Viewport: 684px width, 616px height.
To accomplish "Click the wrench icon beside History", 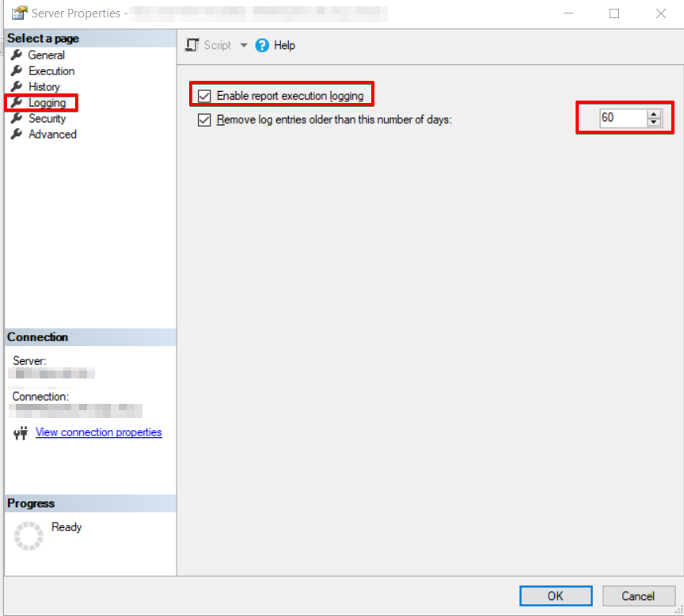I will click(x=16, y=87).
